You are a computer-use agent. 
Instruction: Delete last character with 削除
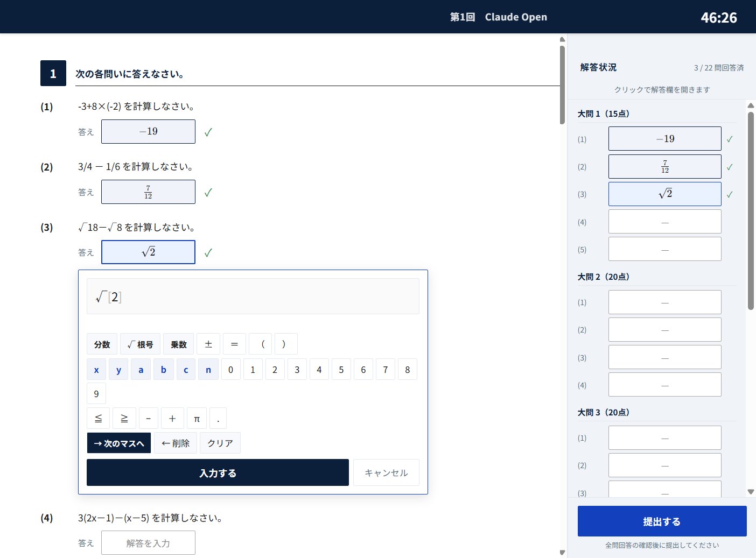coord(176,443)
